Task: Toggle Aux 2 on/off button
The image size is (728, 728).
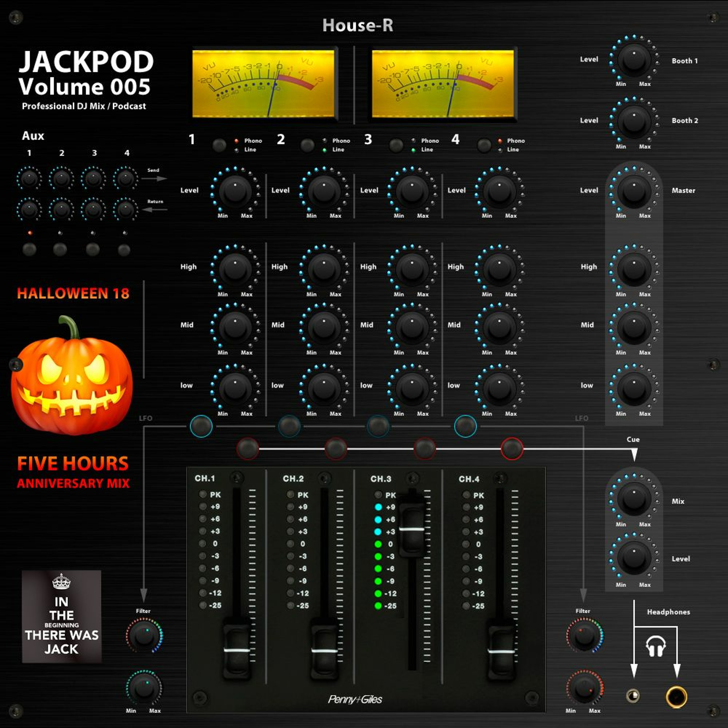Action: click(60, 249)
